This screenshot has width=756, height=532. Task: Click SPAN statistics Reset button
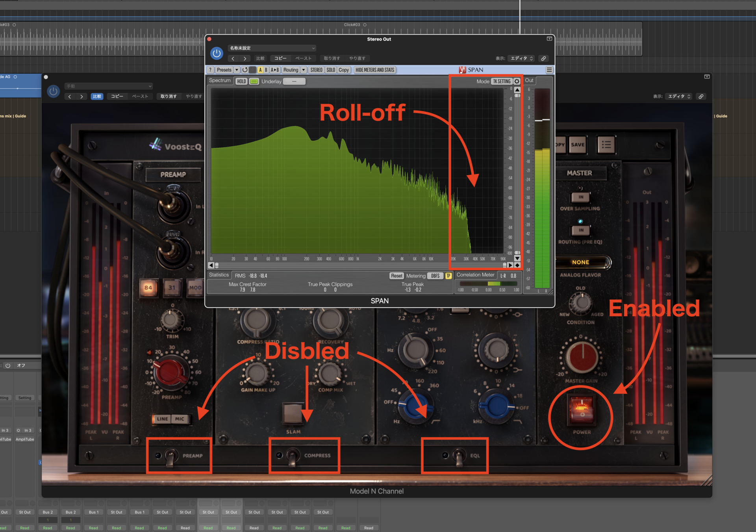397,276
